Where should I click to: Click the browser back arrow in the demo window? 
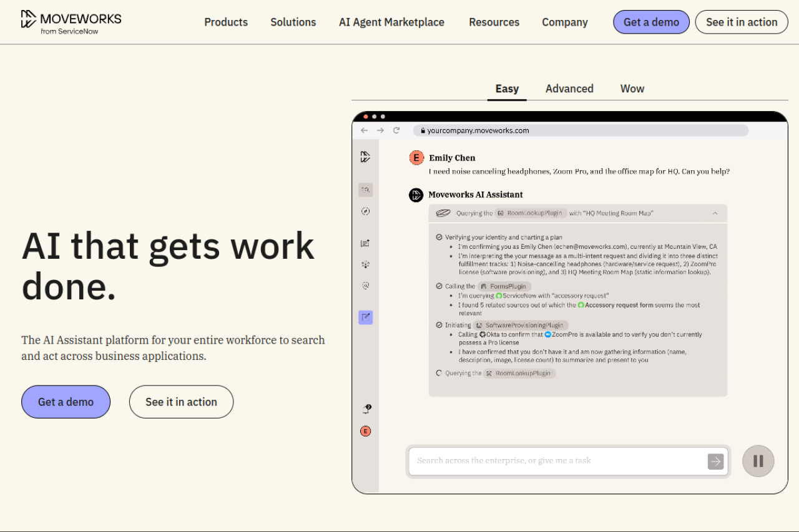[x=365, y=130]
